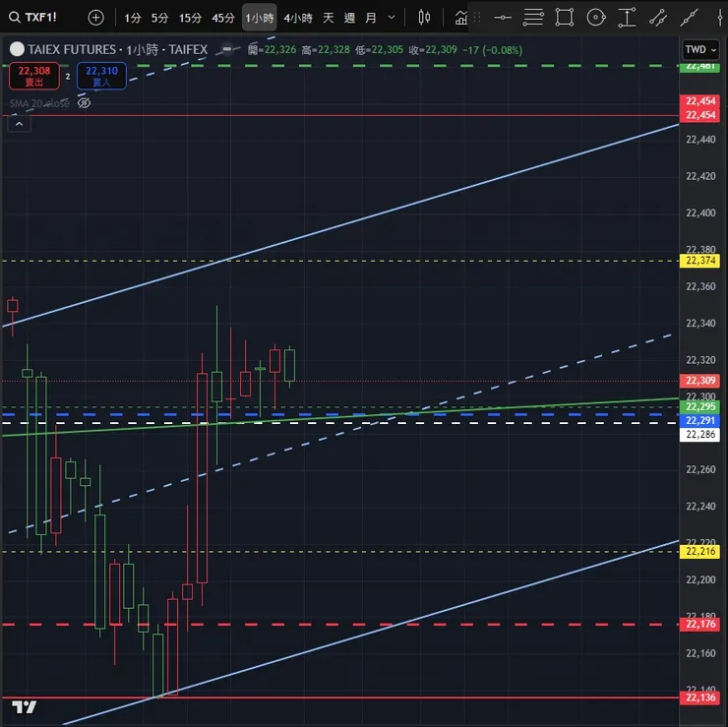Switch to the 45分 timeframe

point(223,18)
